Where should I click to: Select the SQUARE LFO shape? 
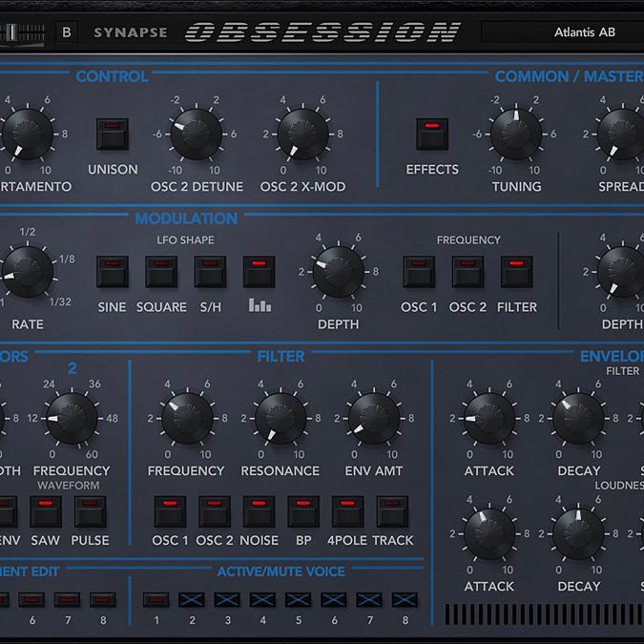pos(161,272)
